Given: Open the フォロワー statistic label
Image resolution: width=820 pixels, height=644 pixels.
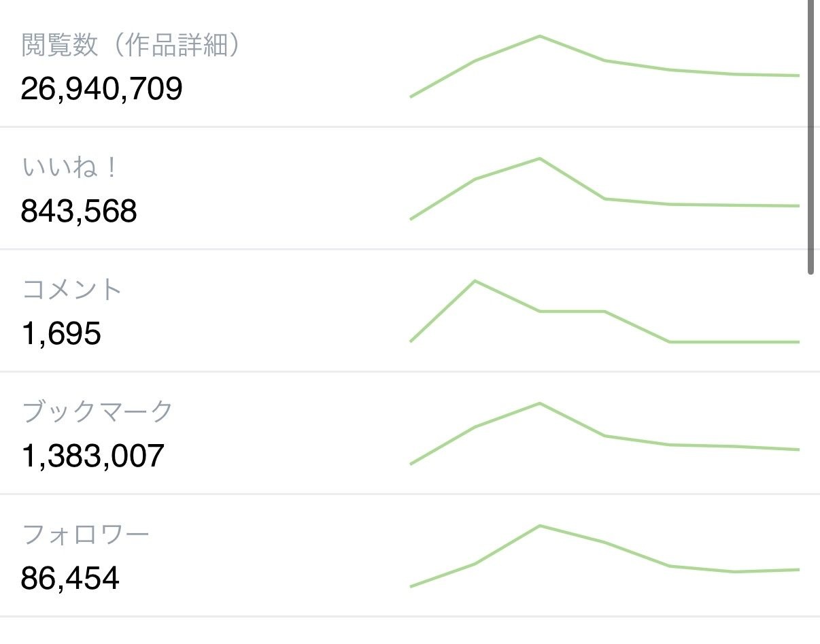Looking at the screenshot, I should click(x=86, y=535).
